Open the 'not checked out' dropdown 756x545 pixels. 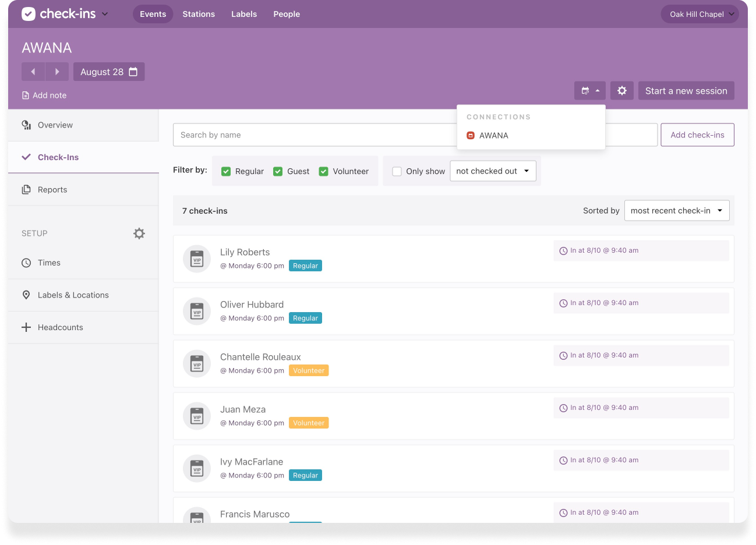point(493,171)
